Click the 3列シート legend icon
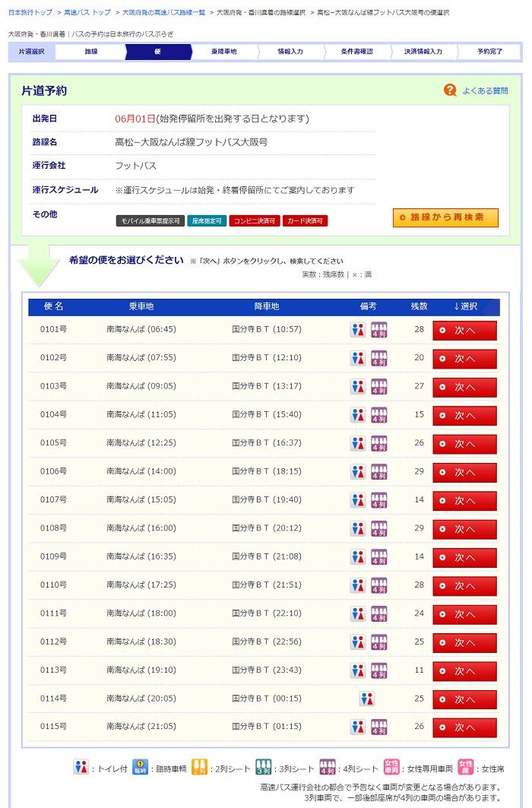Viewport: 532px width, 808px height. (263, 767)
